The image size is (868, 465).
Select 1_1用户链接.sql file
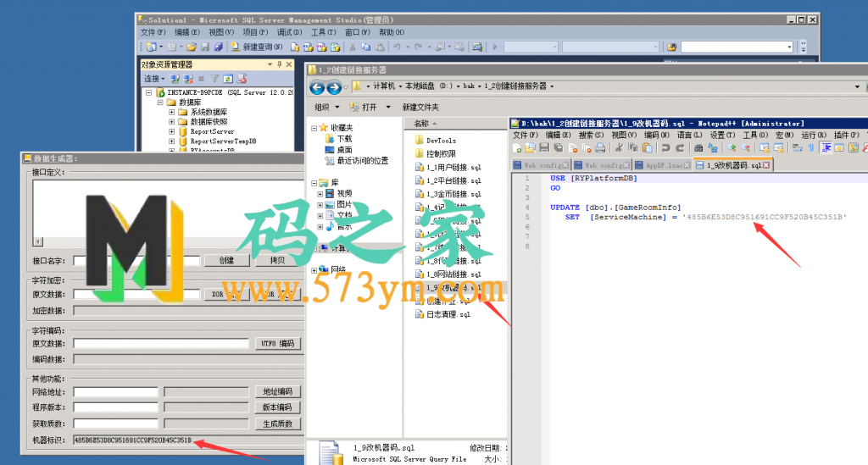[448, 167]
